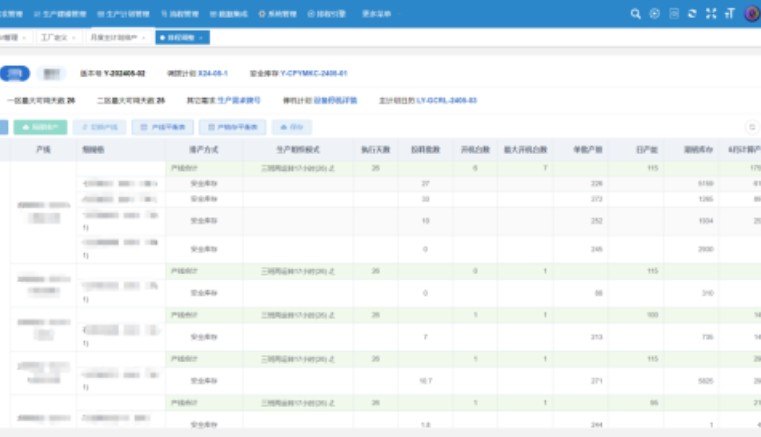Open the 更多菜单 top menu
Viewport: 761px width, 437px height.
pyautogui.click(x=377, y=14)
